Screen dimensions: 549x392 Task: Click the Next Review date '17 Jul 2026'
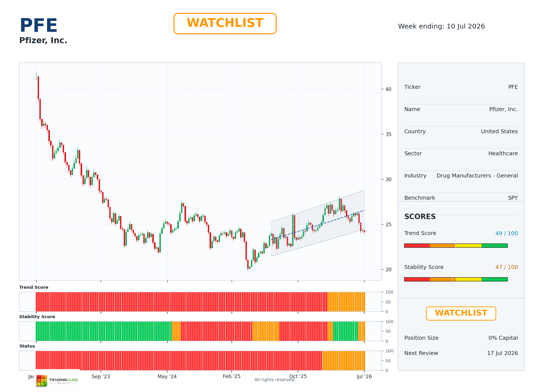[502, 353]
